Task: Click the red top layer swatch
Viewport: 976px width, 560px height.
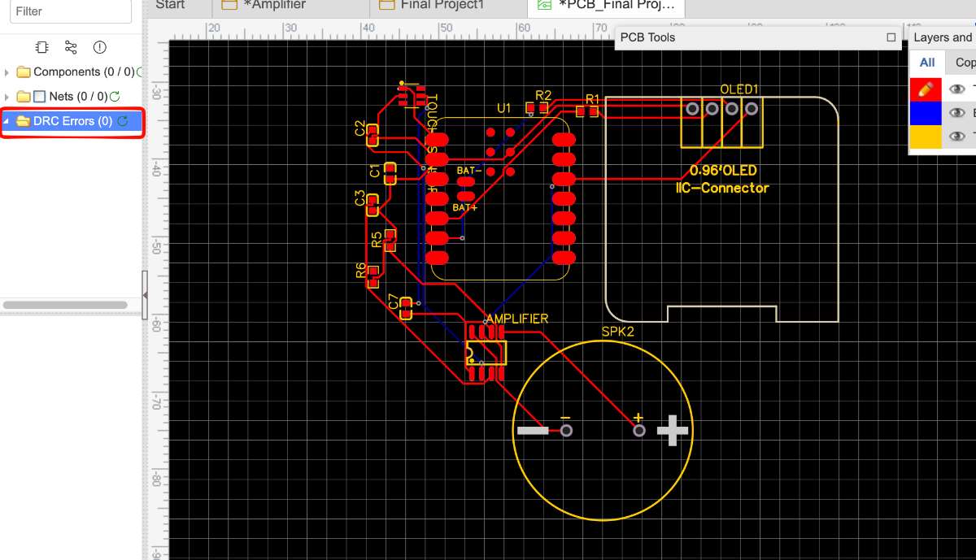Action: (925, 89)
